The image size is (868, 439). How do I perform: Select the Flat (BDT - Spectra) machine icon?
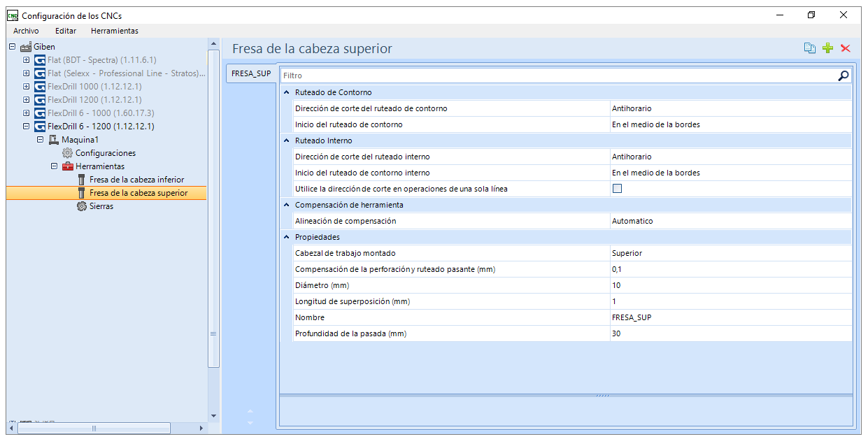click(40, 60)
